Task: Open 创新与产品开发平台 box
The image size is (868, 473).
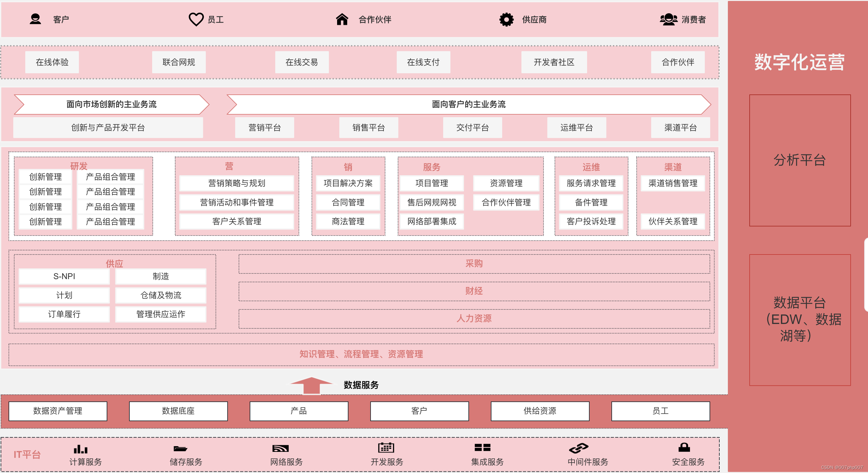Action: point(108,128)
